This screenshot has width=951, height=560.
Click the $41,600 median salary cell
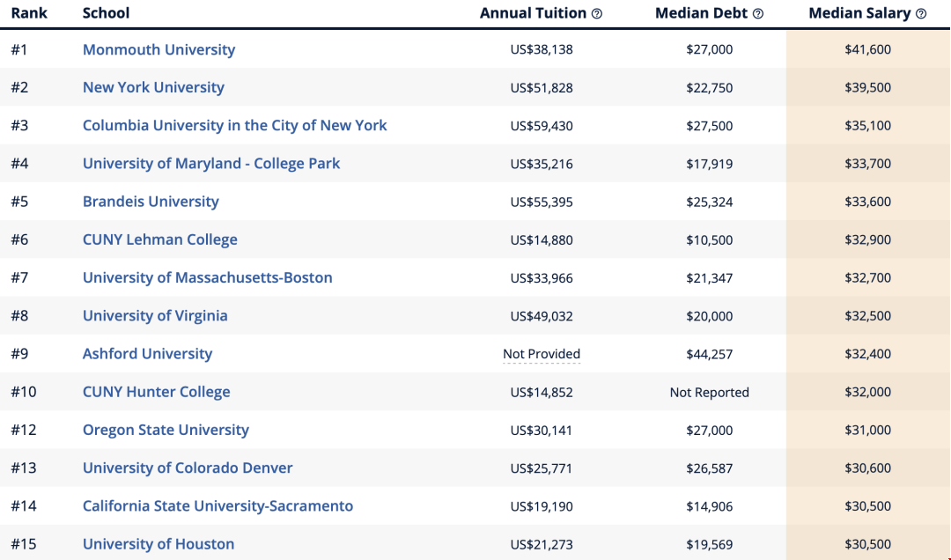[x=868, y=50]
